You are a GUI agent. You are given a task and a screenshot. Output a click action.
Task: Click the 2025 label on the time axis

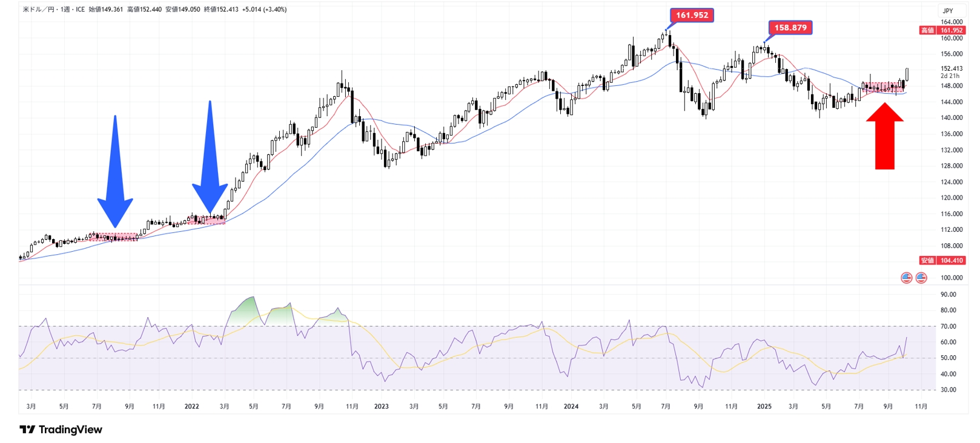click(764, 407)
